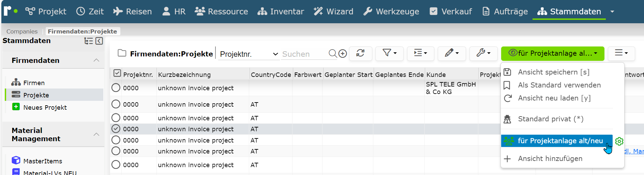Click the Projekte list icon in the sidebar
The image size is (644, 175).
tap(16, 94)
